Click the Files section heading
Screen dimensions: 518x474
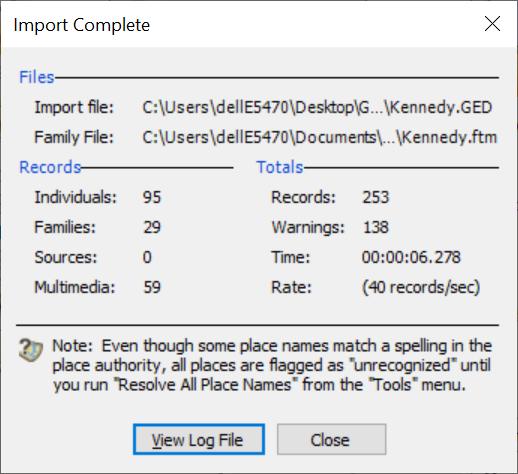(37, 77)
